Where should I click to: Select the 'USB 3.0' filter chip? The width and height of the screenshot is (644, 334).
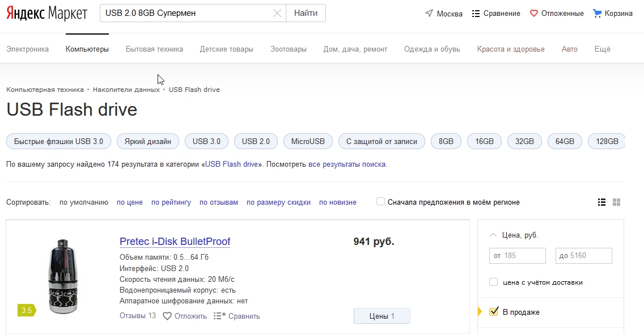206,141
